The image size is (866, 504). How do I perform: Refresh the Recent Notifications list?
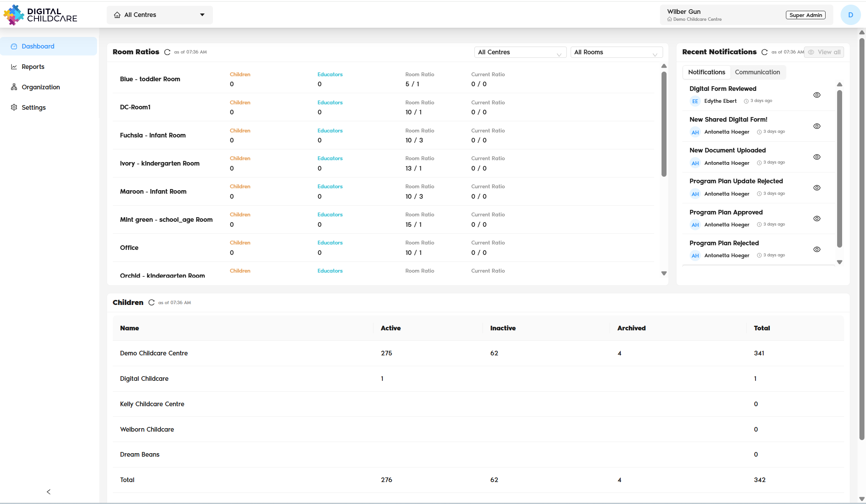click(x=765, y=52)
